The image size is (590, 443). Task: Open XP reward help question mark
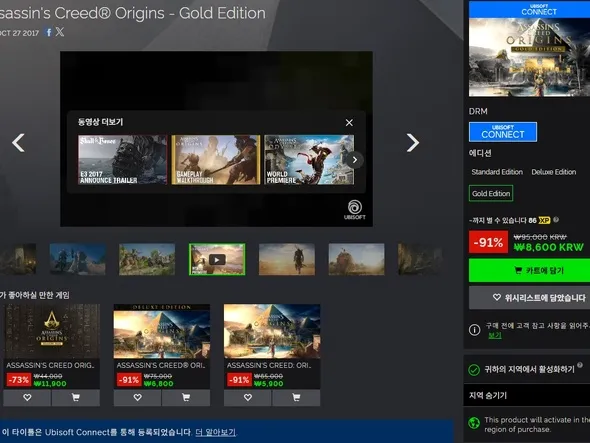tap(556, 219)
